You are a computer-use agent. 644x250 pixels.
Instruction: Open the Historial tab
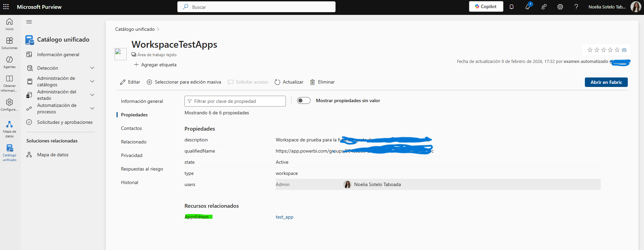129,182
